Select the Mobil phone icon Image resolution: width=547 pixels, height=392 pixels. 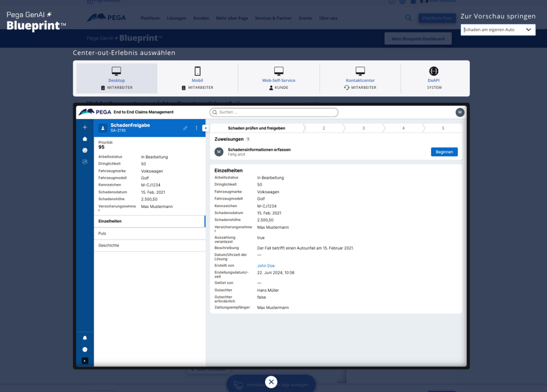[197, 71]
